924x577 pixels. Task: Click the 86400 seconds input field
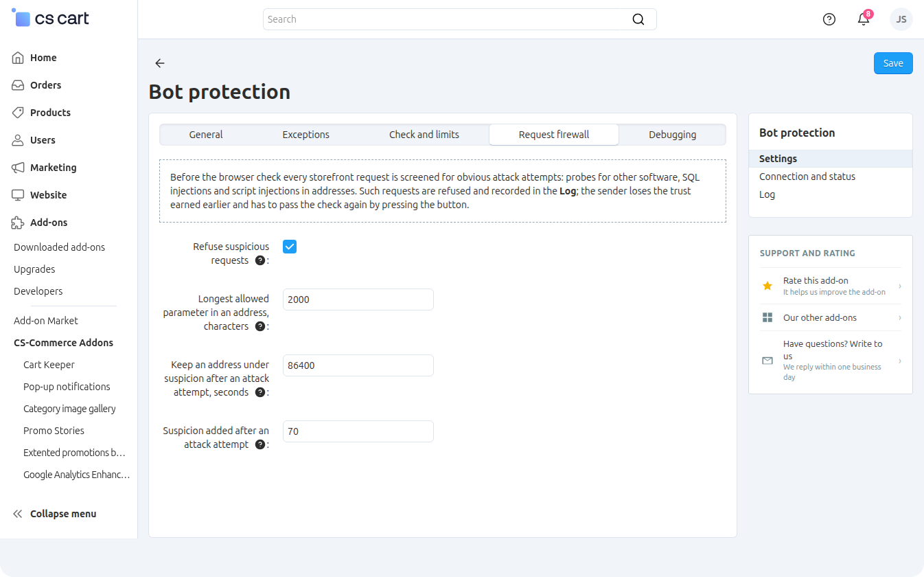358,365
